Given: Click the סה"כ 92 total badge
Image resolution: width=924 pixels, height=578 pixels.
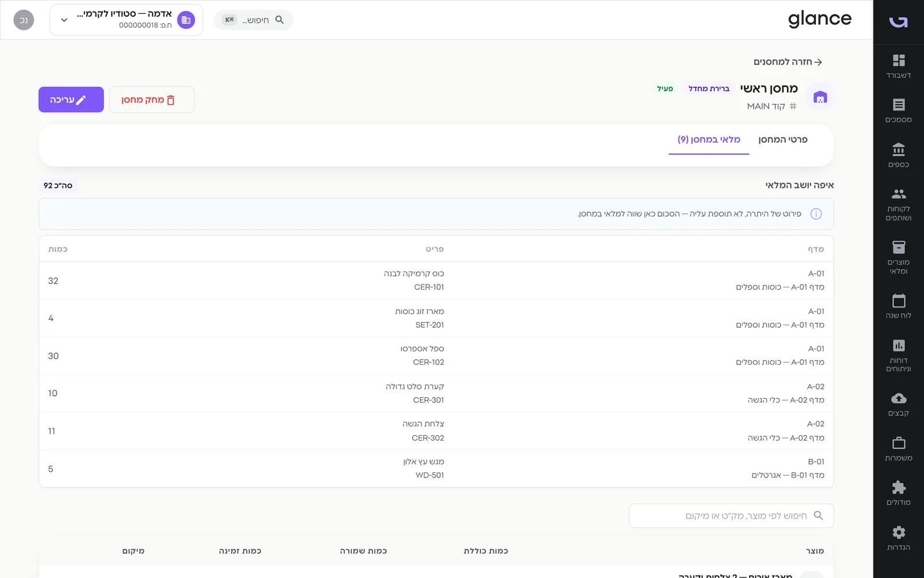Looking at the screenshot, I should [x=58, y=186].
